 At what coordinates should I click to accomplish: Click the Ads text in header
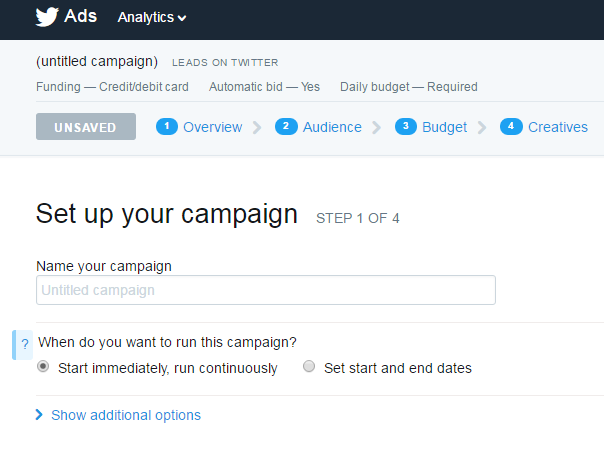pos(81,16)
